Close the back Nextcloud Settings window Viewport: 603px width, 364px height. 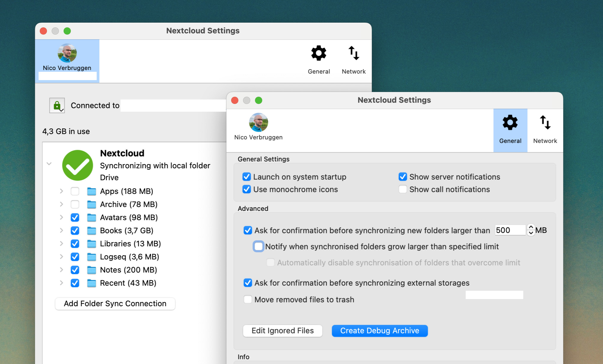click(x=44, y=31)
